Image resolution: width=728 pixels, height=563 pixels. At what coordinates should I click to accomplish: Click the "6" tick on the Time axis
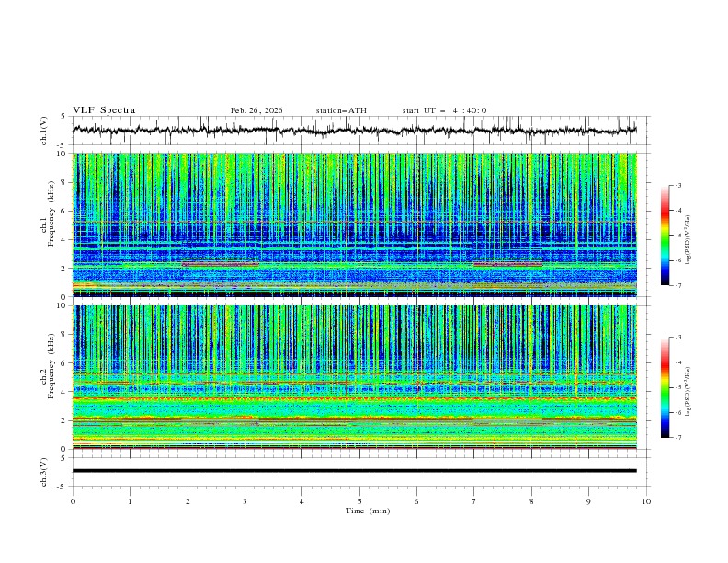click(417, 501)
